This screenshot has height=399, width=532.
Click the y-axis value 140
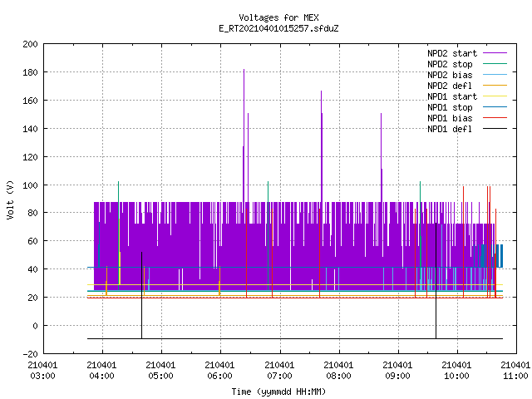pyautogui.click(x=30, y=129)
